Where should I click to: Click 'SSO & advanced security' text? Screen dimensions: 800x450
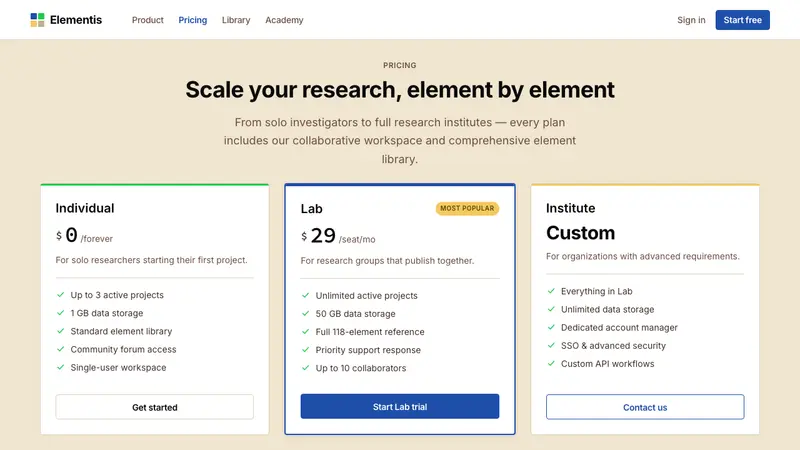pyautogui.click(x=613, y=345)
